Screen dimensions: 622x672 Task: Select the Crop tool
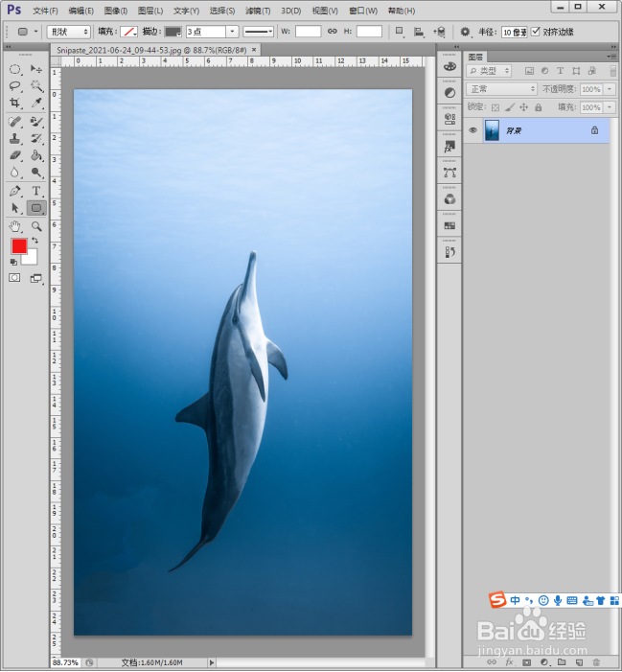pos(15,103)
